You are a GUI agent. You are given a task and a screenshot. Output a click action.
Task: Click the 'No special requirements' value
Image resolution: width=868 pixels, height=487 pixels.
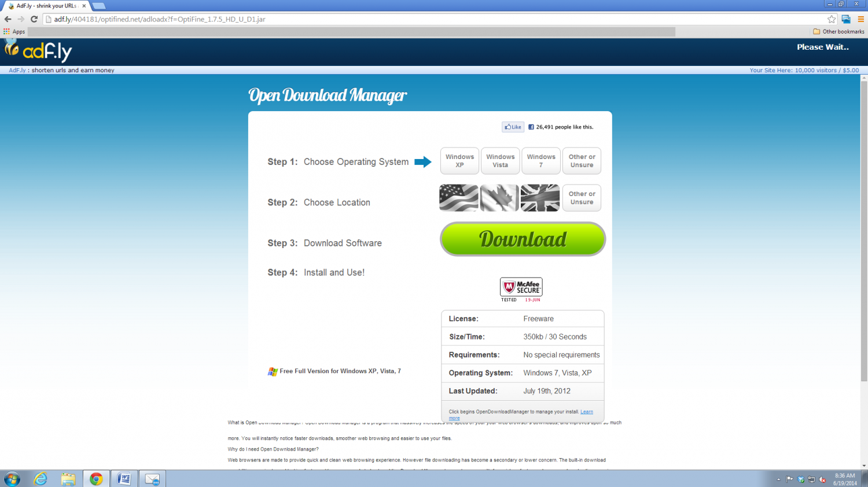[x=561, y=355]
